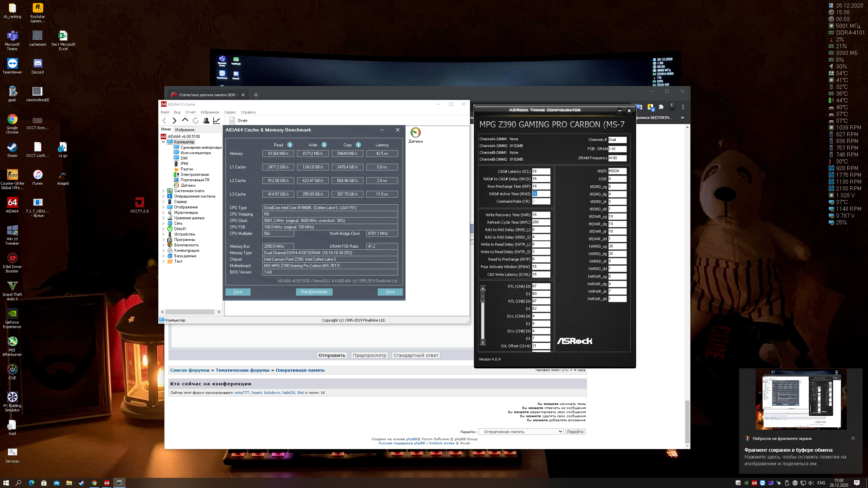Open the Вид menu in AIDA64
The width and height of the screenshot is (868, 488).
[x=177, y=112]
